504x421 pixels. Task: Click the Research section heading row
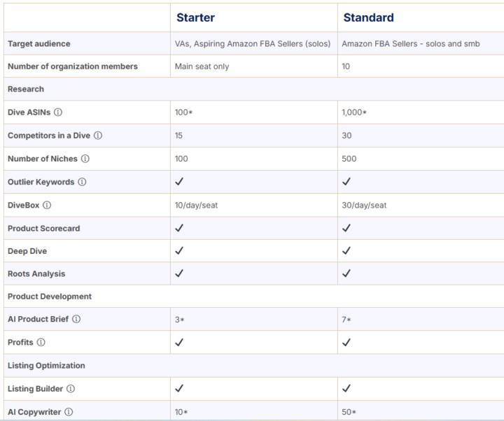click(x=254, y=89)
